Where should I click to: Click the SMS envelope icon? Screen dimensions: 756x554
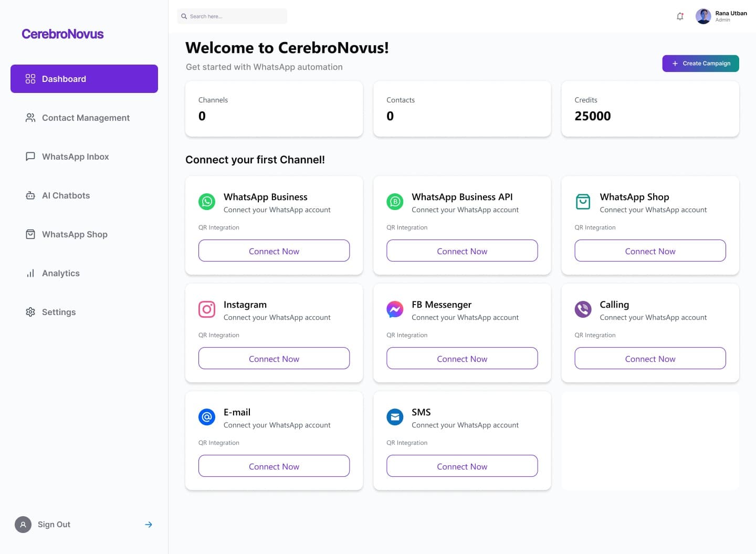tap(395, 417)
